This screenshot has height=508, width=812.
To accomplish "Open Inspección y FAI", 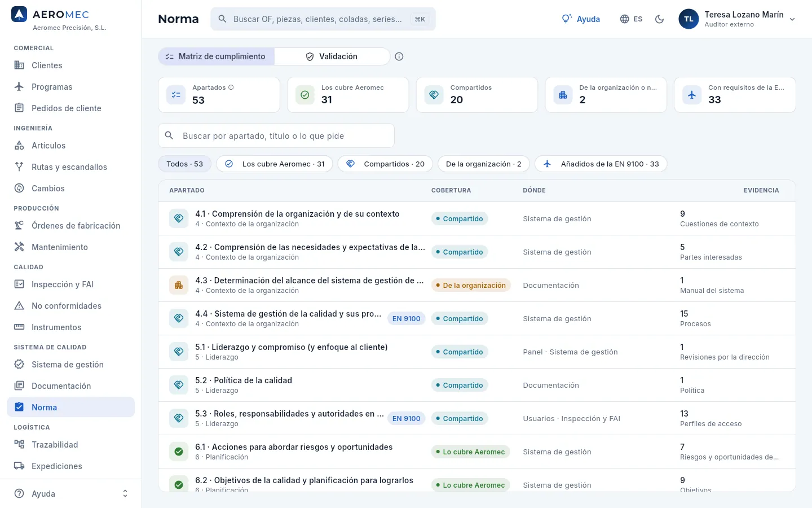I will [70, 284].
